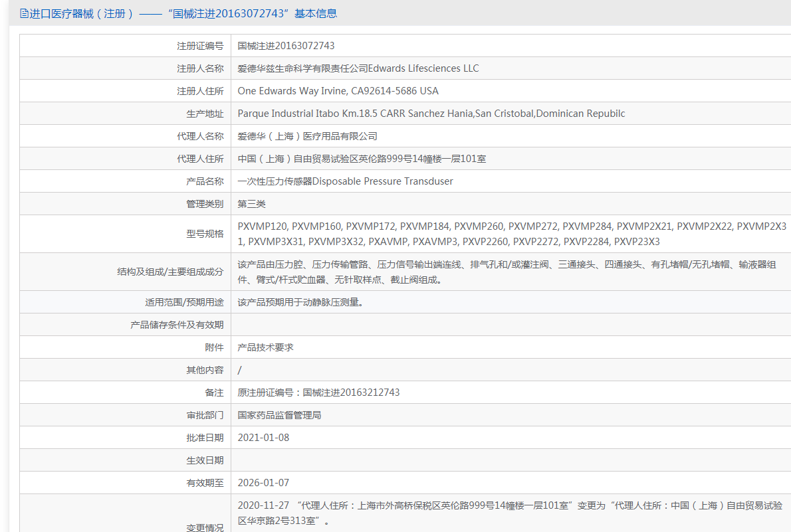Image resolution: width=791 pixels, height=532 pixels.
Task: Click original registration number 国械注进20163212743 remark
Action: 318,393
